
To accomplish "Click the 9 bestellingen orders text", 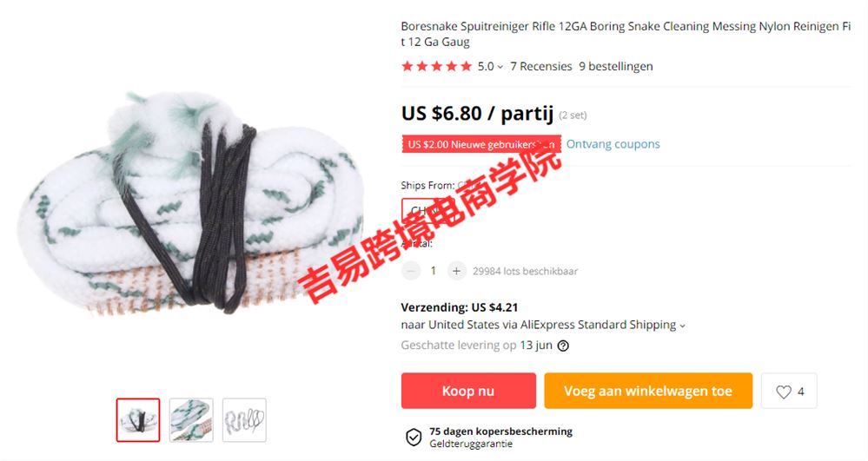I will point(615,66).
